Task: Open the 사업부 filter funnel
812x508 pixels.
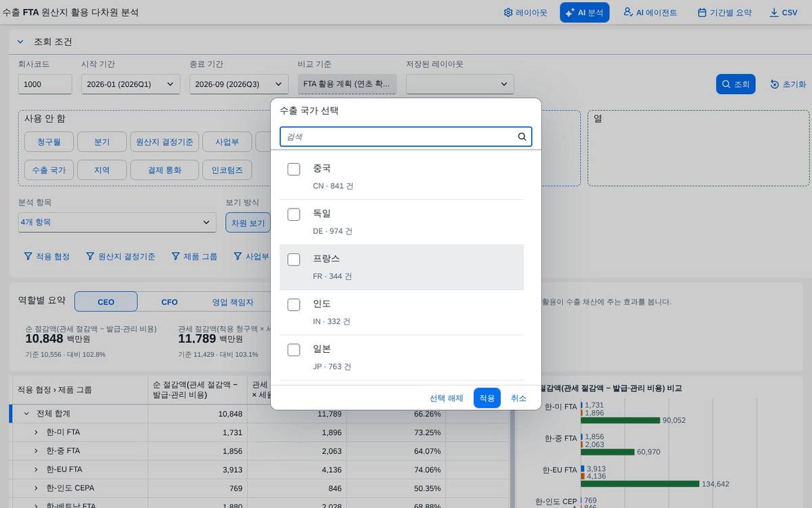Action: click(238, 257)
